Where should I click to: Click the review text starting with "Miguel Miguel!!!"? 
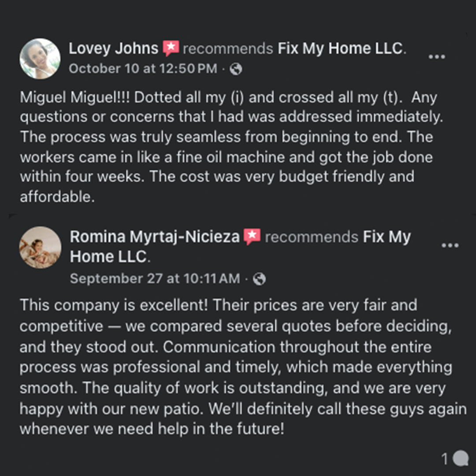(220, 147)
